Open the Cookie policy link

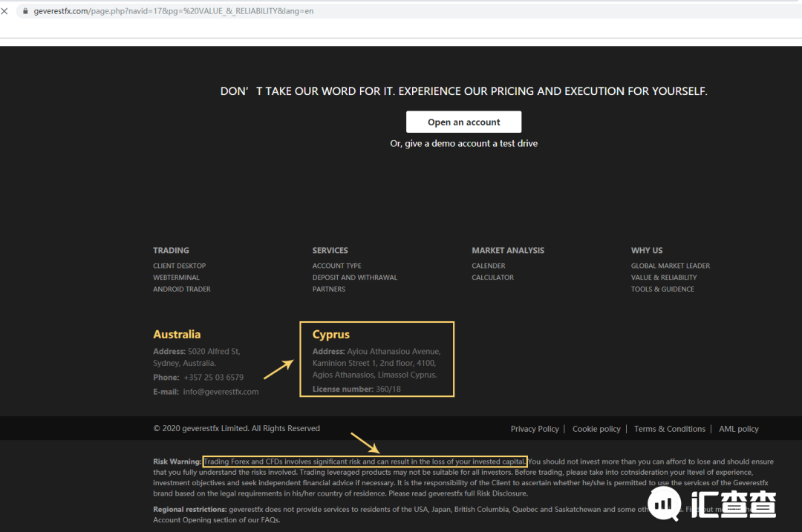pos(596,430)
